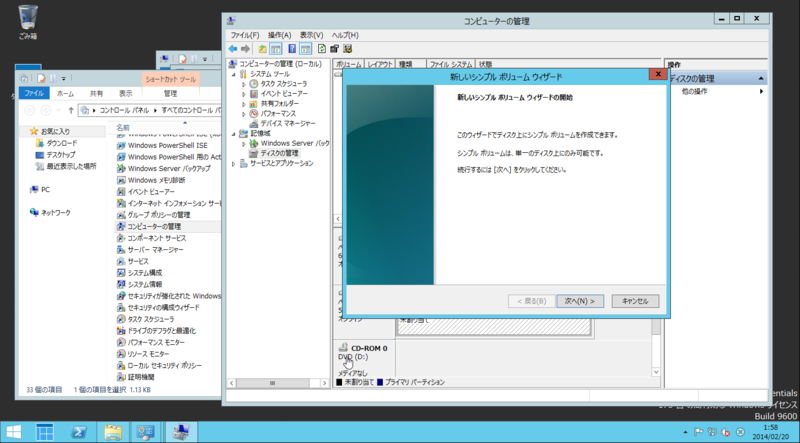Open the ファイル(F) menu

(x=245, y=35)
